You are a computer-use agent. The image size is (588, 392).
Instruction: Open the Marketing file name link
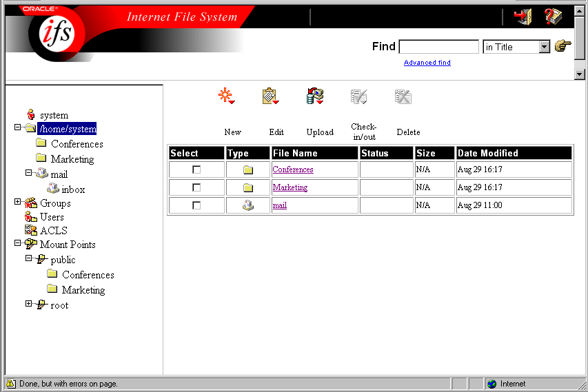(x=290, y=187)
